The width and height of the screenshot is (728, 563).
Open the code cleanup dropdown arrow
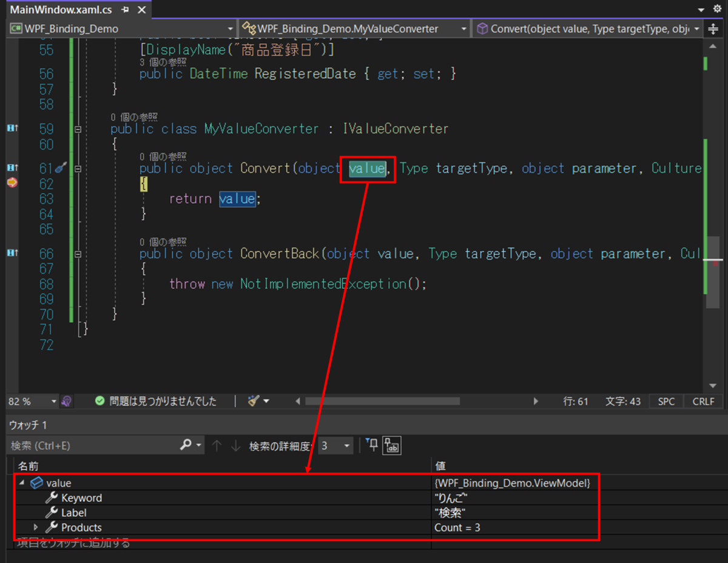pyautogui.click(x=266, y=401)
